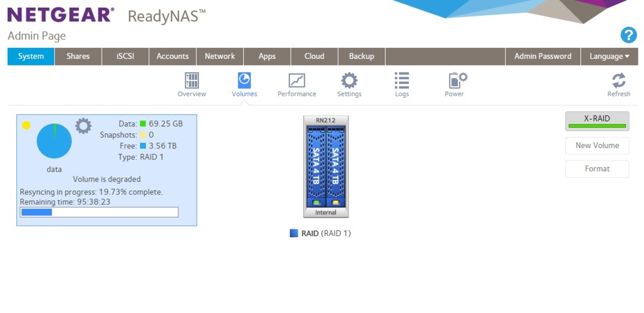Click the yellow volume status indicator
This screenshot has width=644, height=313.
tap(26, 125)
